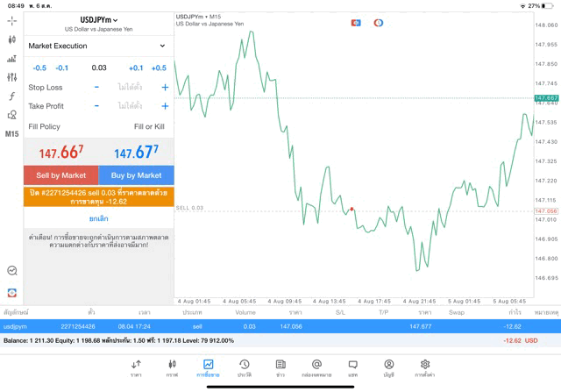The image size is (561, 392).
Task: Click the candlestick chart type icon
Action: 11,39
